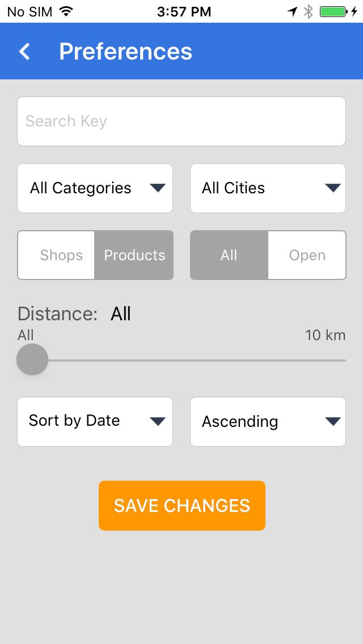363x644 pixels.
Task: Click the distance slider handle
Action: click(32, 359)
